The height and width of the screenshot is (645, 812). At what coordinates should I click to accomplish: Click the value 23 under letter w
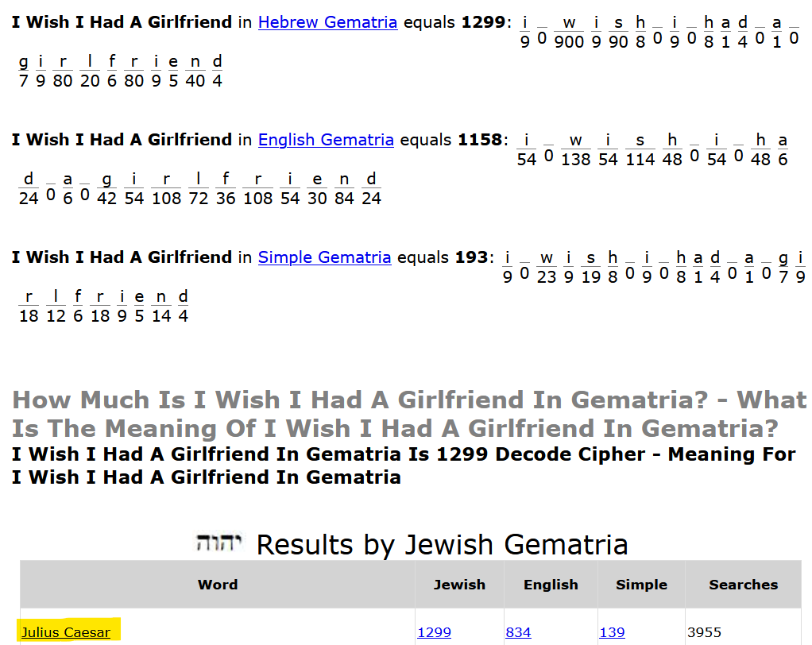point(547,276)
